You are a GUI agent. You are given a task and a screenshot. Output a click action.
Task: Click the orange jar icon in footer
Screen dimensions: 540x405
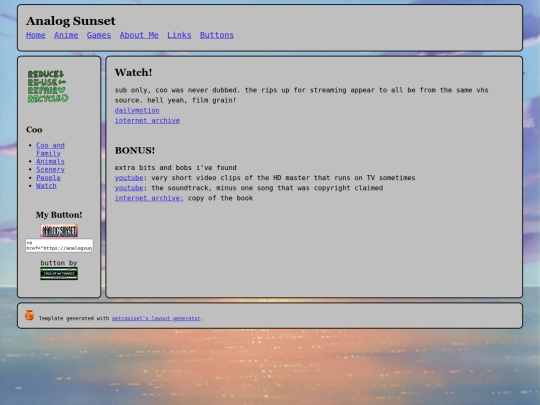click(x=30, y=315)
